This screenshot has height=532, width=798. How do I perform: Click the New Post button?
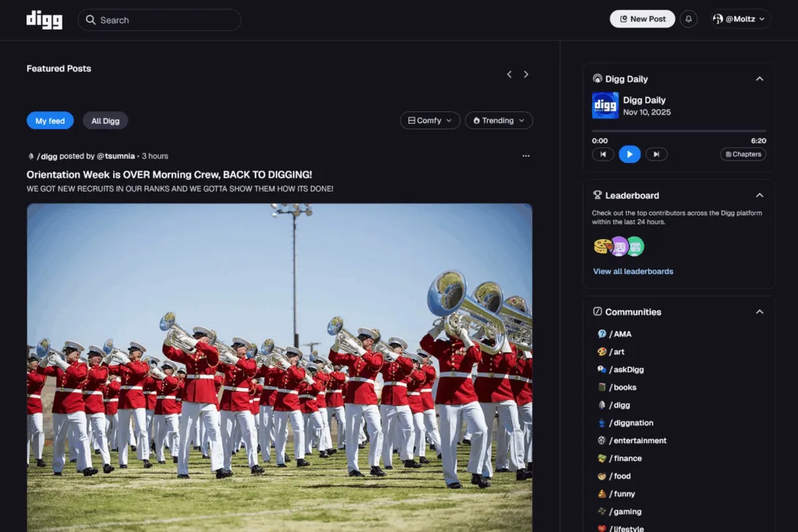642,19
